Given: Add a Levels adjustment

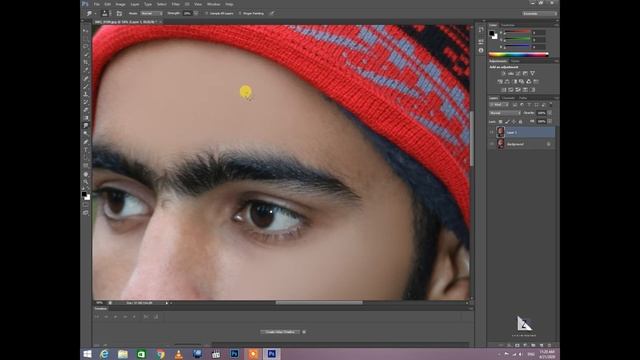Looking at the screenshot, I should (511, 73).
